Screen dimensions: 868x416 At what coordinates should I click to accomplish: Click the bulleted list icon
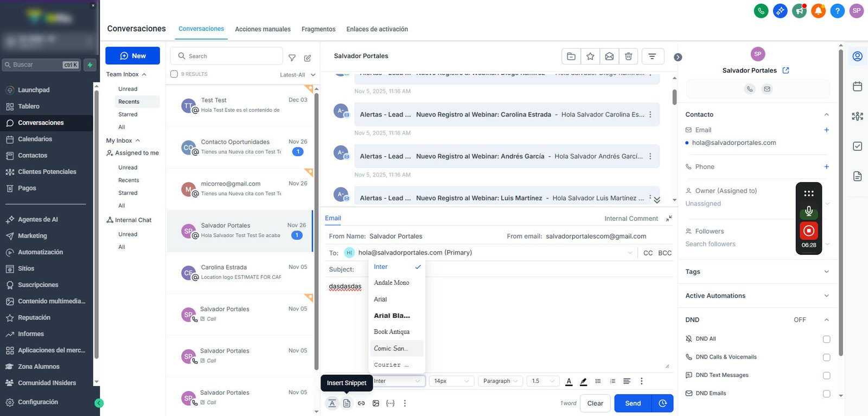[598, 381]
